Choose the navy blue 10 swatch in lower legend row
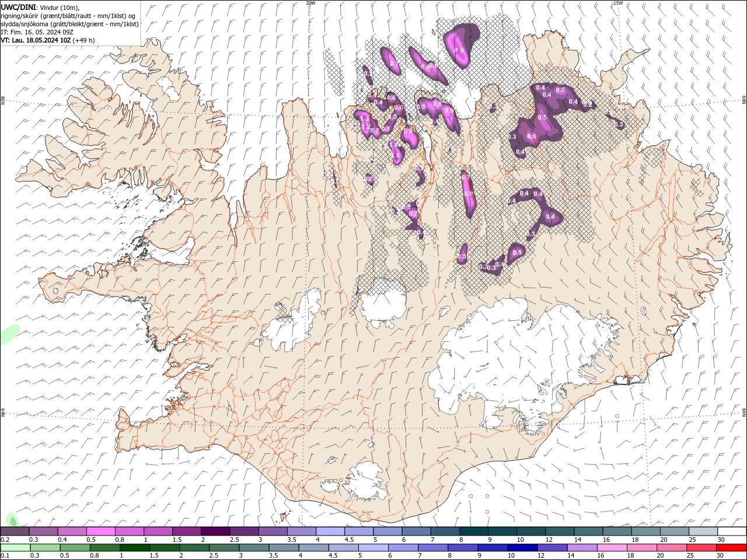The image size is (747, 560). [522, 548]
